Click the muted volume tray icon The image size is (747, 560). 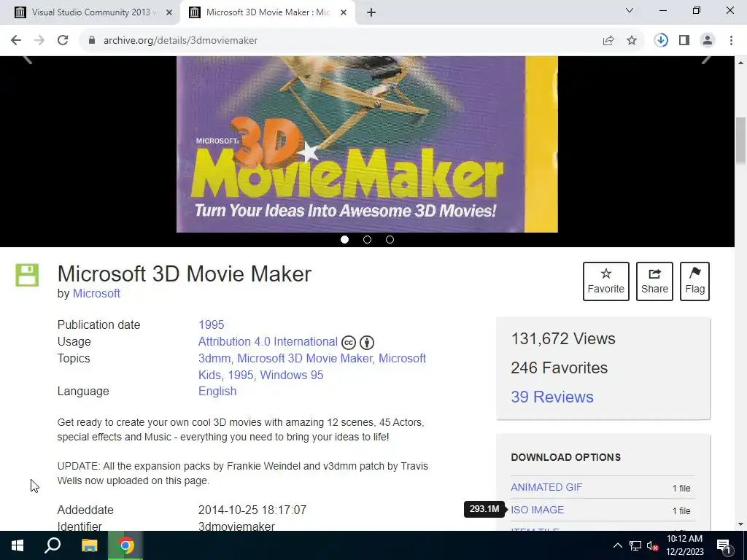pyautogui.click(x=652, y=545)
